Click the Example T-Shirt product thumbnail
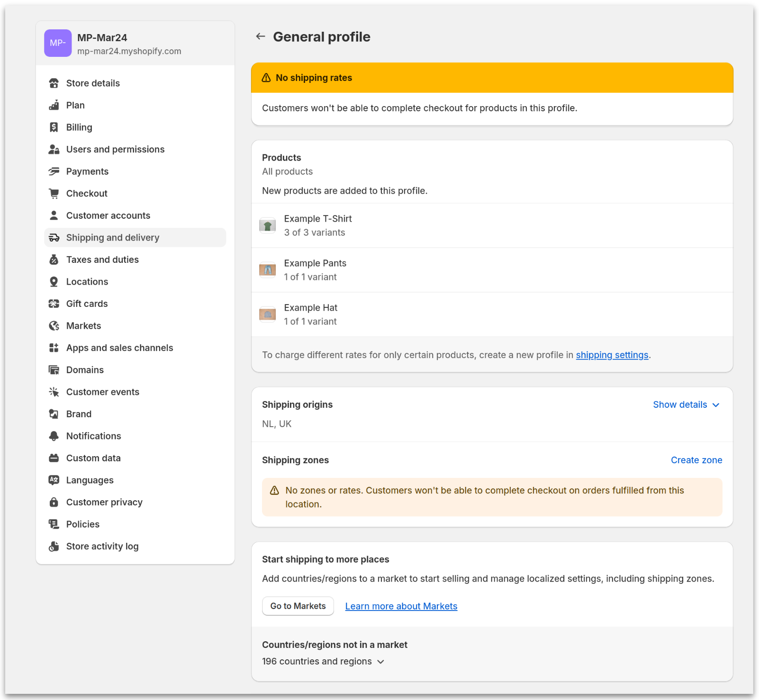The height and width of the screenshot is (700, 759). coord(268,225)
